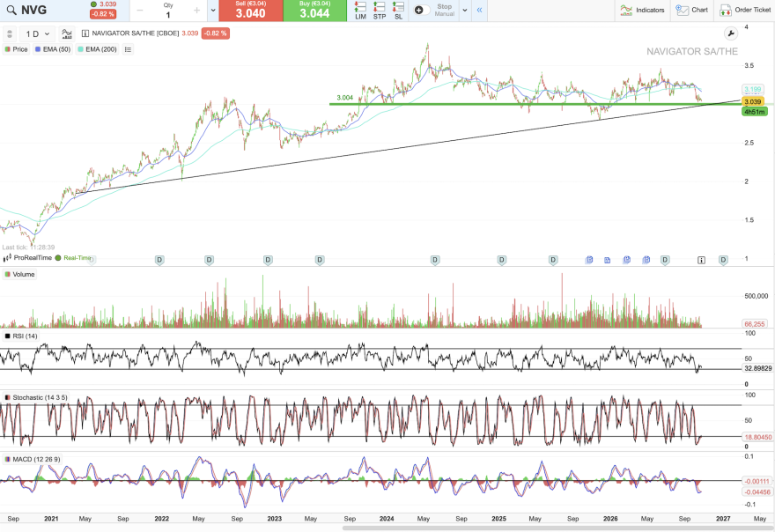
Task: Click the LIM limit order icon
Action: [x=360, y=10]
